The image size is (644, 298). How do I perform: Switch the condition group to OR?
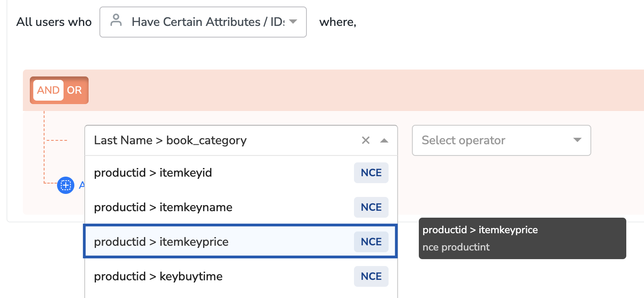74,90
